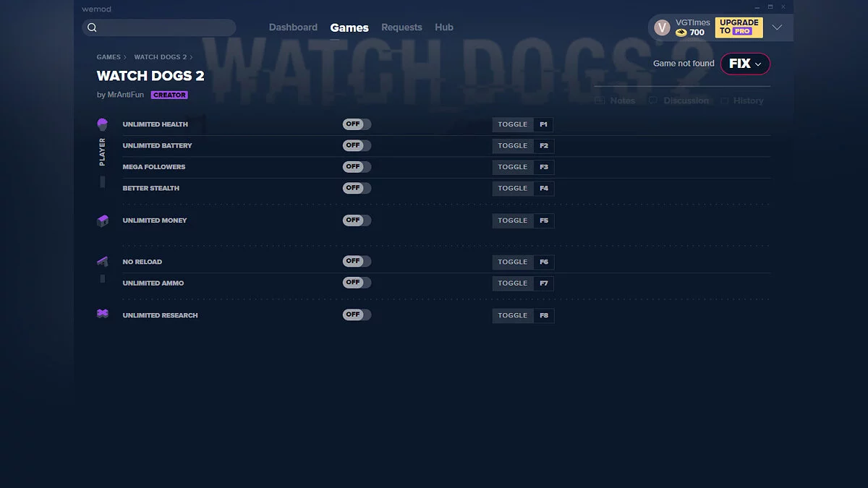Screen dimensions: 868x488
Task: Open the VGTimes profile avatar
Action: [661, 27]
